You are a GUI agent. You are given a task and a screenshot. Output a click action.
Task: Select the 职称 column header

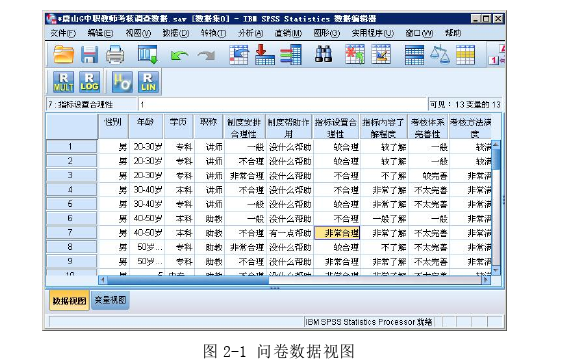[209, 127]
